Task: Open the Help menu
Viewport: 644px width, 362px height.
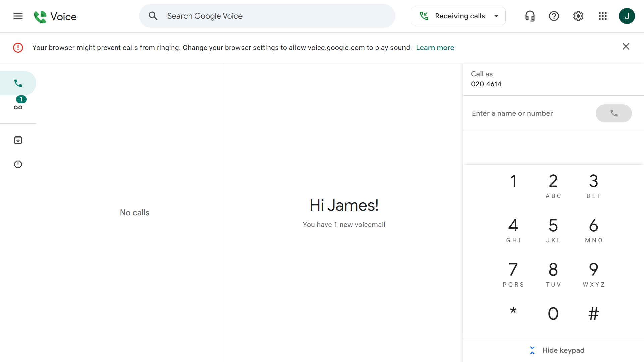Action: (x=554, y=16)
